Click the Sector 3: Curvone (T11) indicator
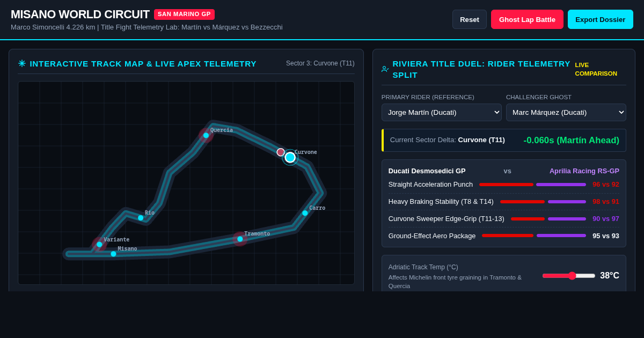Screen dimensions: 644x338 [x=320, y=63]
